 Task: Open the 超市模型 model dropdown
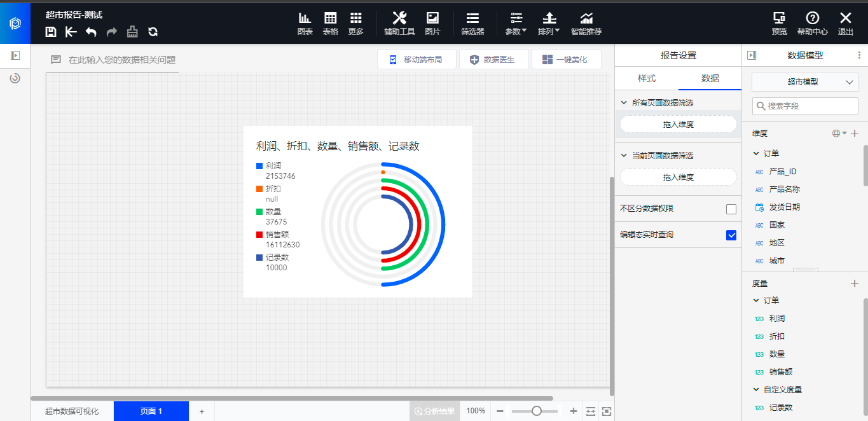[x=805, y=82]
